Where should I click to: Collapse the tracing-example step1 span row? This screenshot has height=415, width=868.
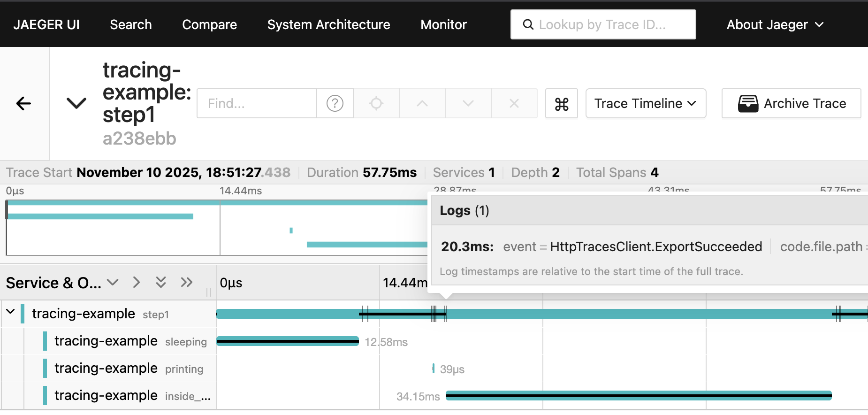click(10, 312)
